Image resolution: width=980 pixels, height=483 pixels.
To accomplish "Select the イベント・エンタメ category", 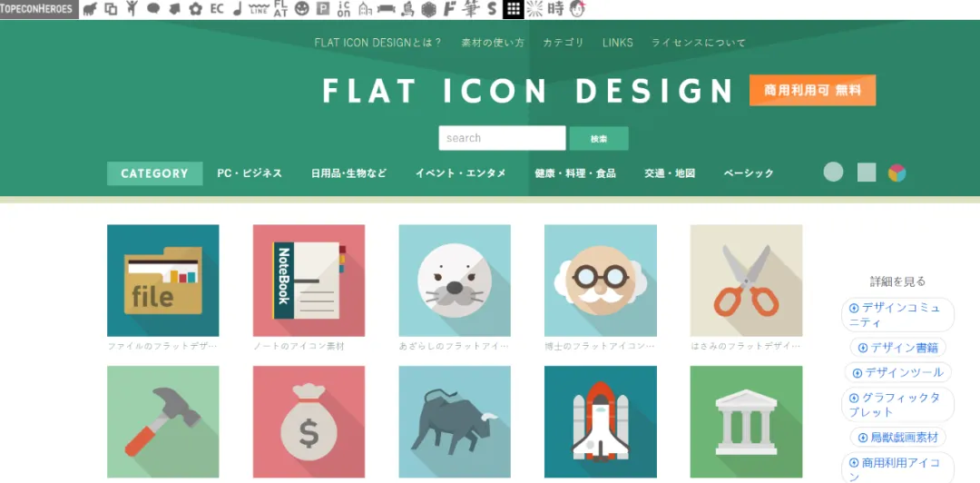I will (461, 173).
